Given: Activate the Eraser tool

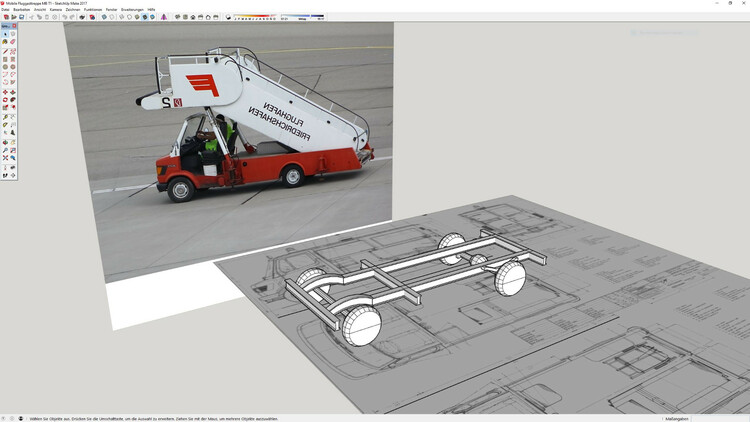Looking at the screenshot, I should point(13,42).
